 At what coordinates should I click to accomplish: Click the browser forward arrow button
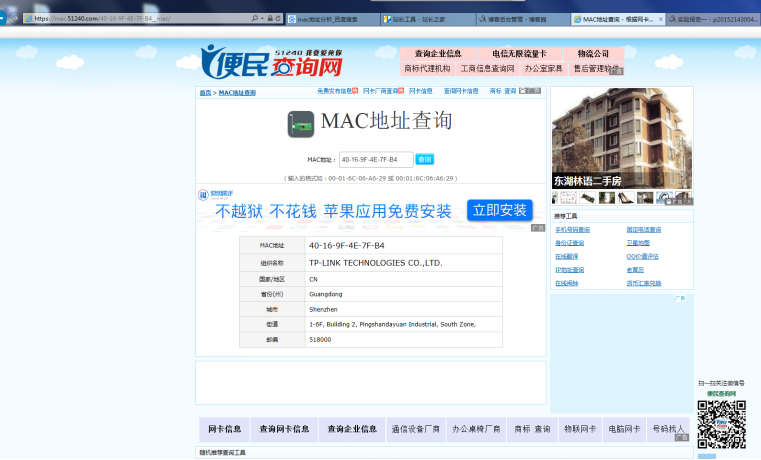15,18
